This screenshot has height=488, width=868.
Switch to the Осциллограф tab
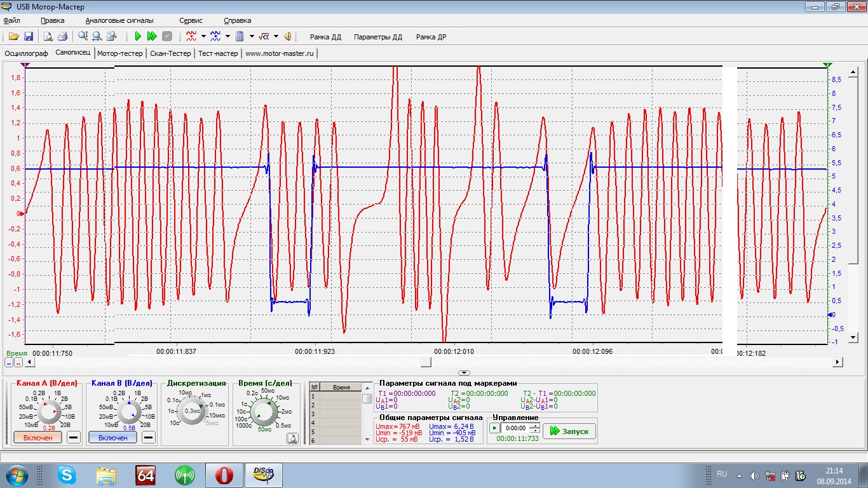pos(26,53)
